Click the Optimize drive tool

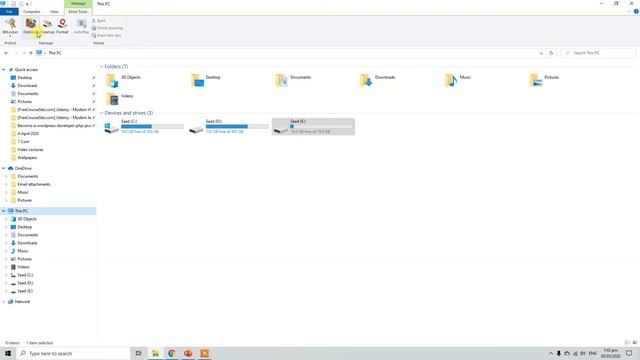click(x=31, y=27)
